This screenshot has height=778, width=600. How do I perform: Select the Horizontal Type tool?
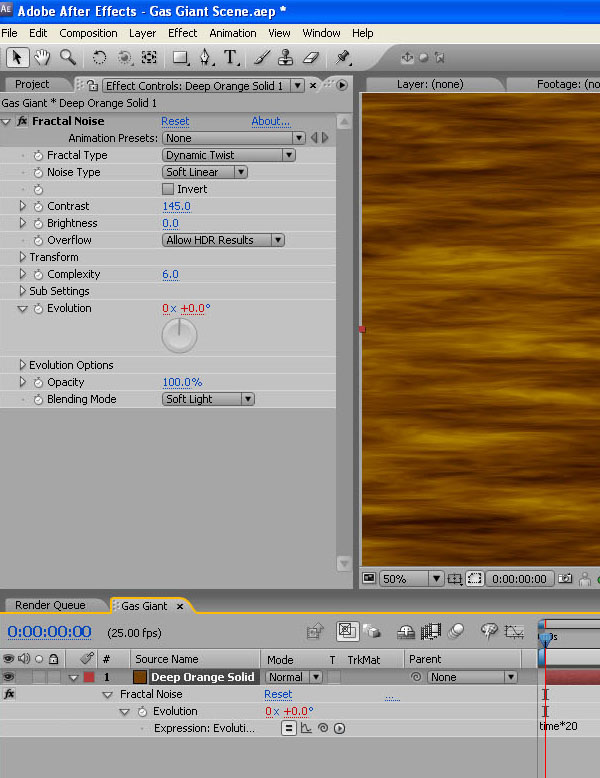point(230,58)
